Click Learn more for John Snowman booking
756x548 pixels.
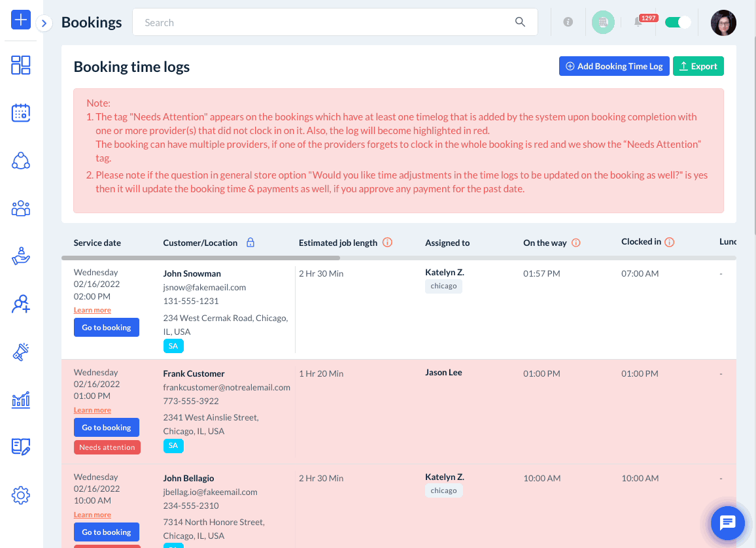pyautogui.click(x=92, y=310)
